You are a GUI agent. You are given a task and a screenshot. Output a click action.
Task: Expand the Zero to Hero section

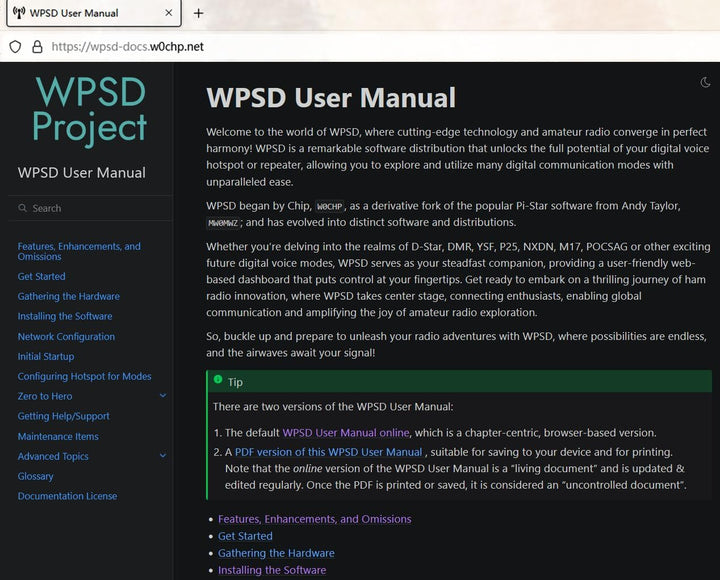click(163, 396)
